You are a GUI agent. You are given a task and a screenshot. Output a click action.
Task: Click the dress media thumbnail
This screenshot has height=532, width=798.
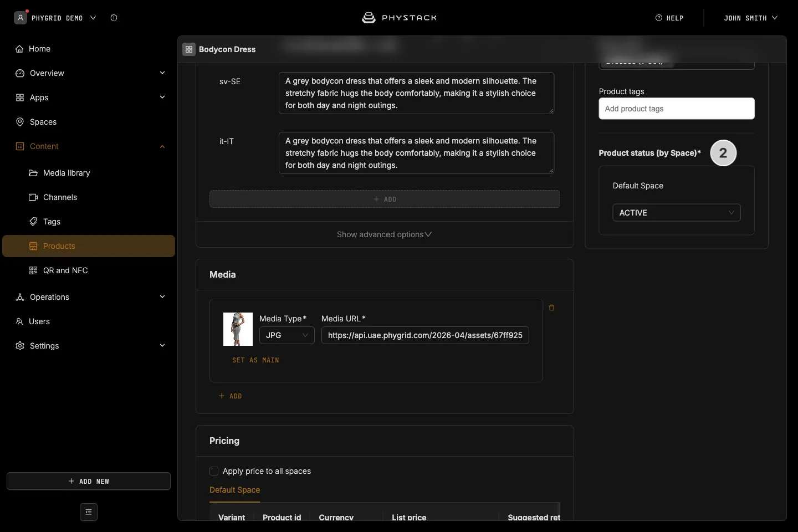click(238, 329)
